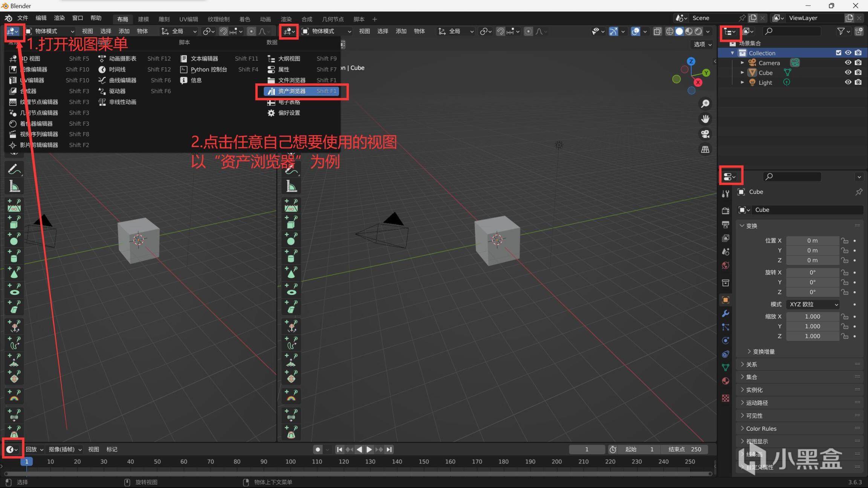The image size is (868, 488).
Task: Select the Annotate pencil tool
Action: pyautogui.click(x=14, y=169)
